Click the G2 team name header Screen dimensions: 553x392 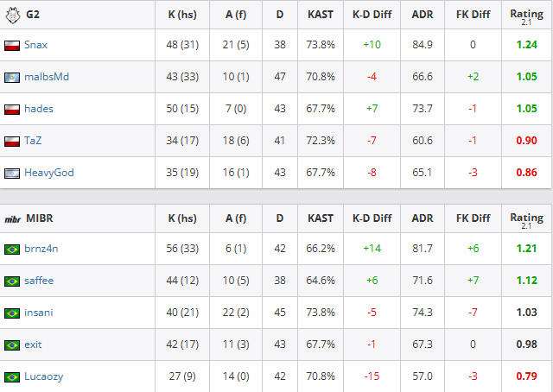[33, 15]
